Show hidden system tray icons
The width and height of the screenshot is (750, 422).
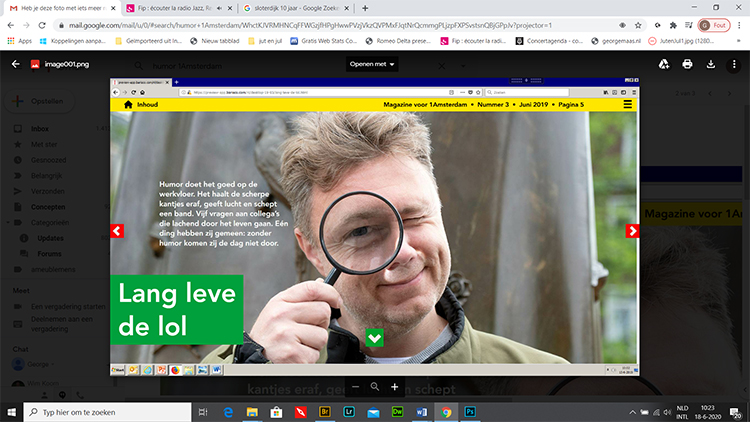click(632, 412)
